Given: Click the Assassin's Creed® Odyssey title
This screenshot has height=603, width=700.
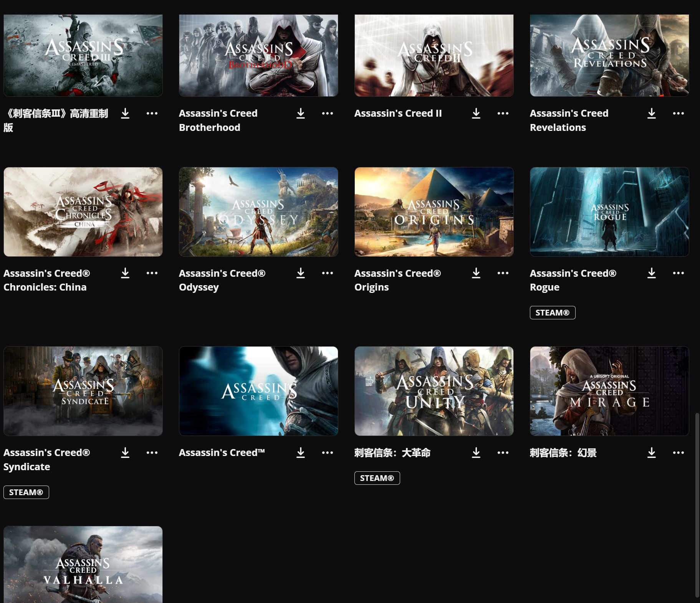Looking at the screenshot, I should [x=222, y=280].
